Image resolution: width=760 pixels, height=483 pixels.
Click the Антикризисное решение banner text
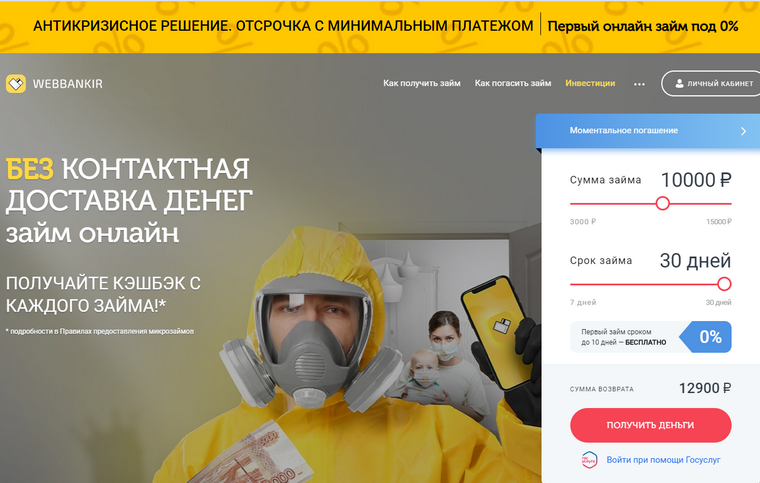[283, 26]
